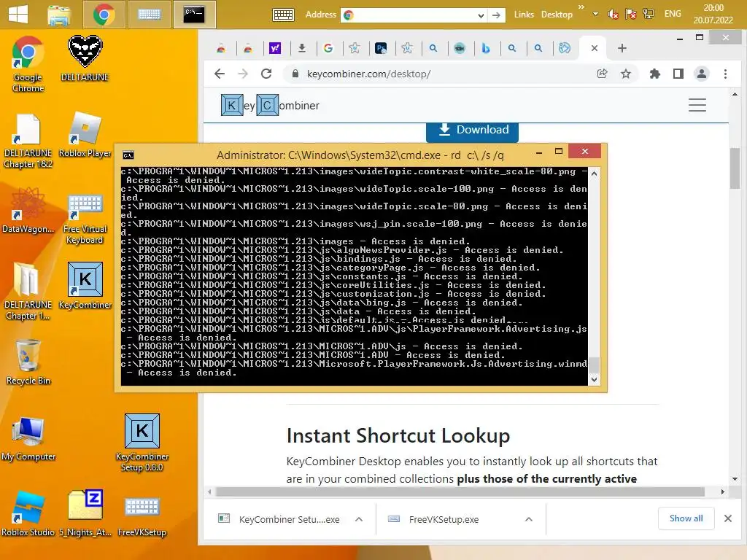The image size is (747, 560).
Task: Select the KeyCombiner desktop shortcut
Action: pos(85,286)
